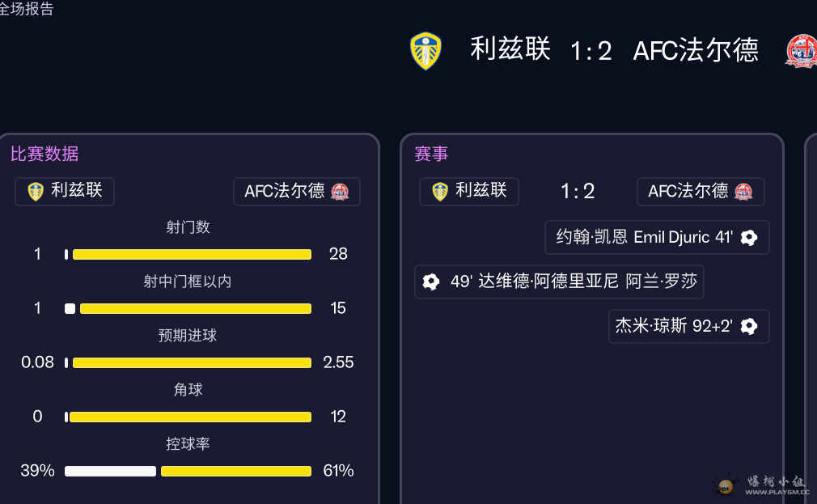
Task: Click the Leeds crest in the 比赛数据 panel
Action: click(36, 192)
